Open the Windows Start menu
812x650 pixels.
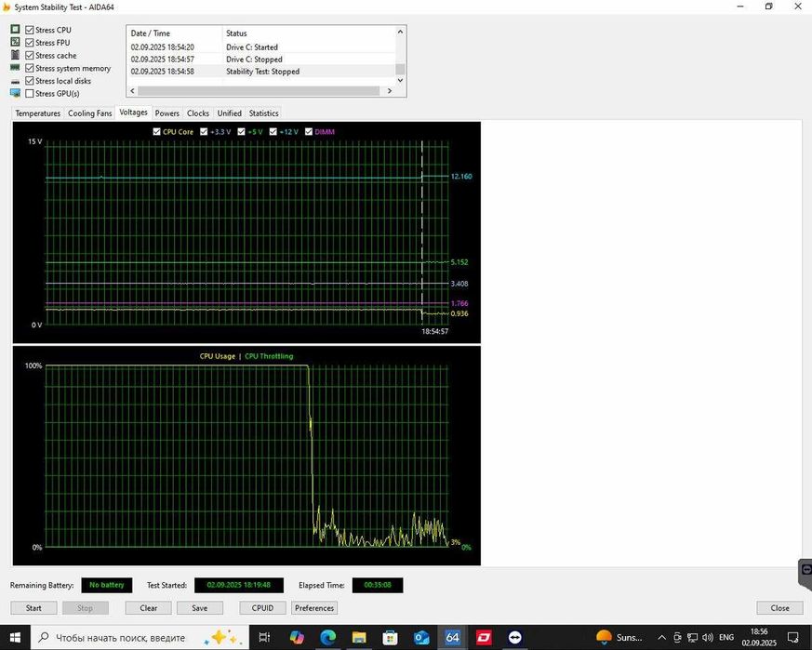click(x=15, y=637)
